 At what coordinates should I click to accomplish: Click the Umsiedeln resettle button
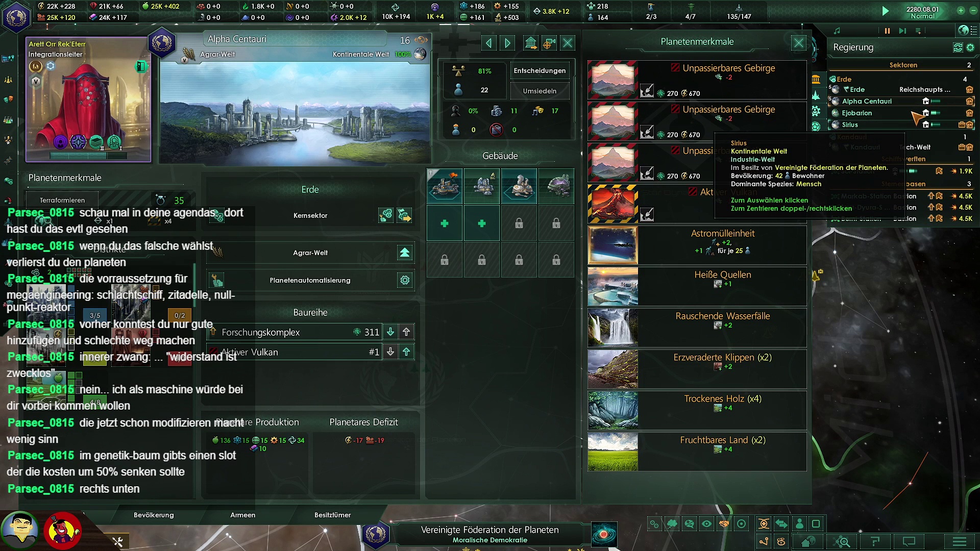tap(540, 91)
